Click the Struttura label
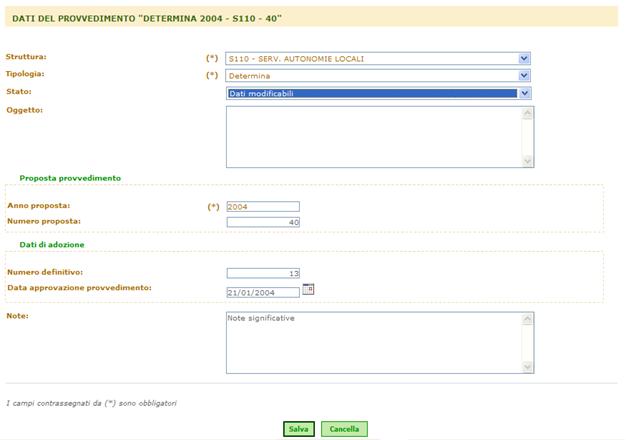626x440 pixels. click(26, 57)
